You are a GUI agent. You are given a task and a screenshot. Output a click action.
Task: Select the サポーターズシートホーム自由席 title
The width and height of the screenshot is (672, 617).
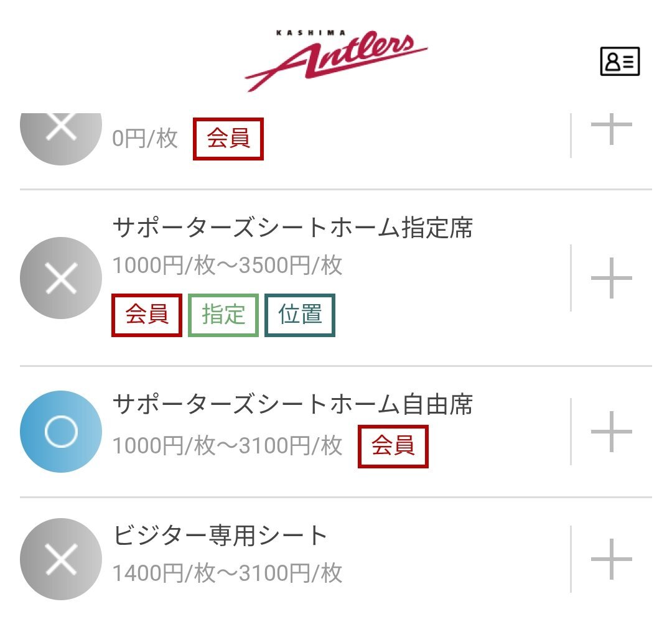pos(292,404)
